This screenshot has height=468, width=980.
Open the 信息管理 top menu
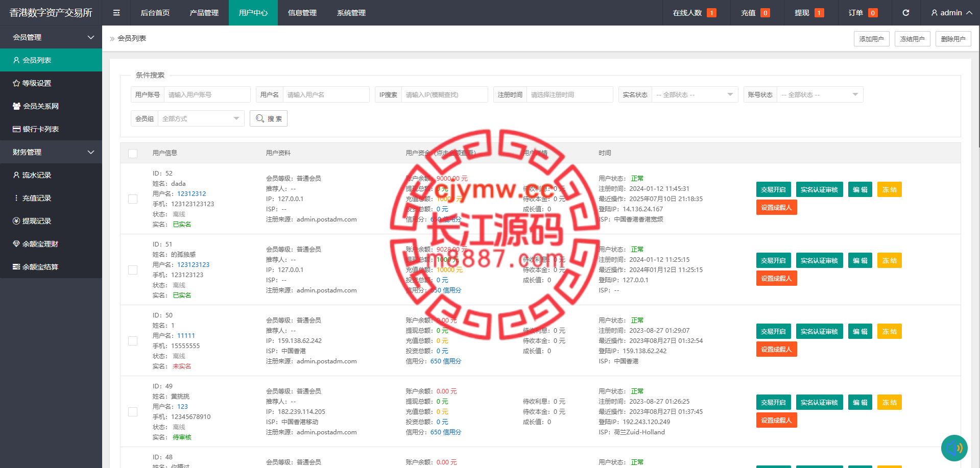pyautogui.click(x=302, y=13)
